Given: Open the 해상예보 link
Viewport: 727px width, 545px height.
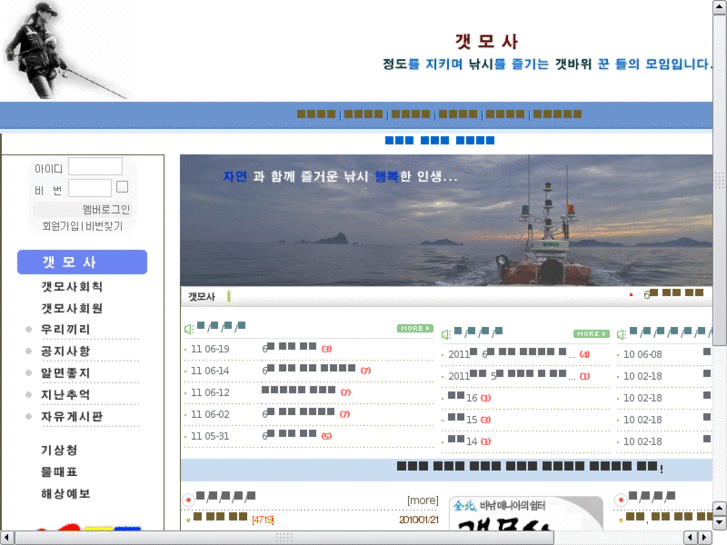Looking at the screenshot, I should [x=65, y=494].
